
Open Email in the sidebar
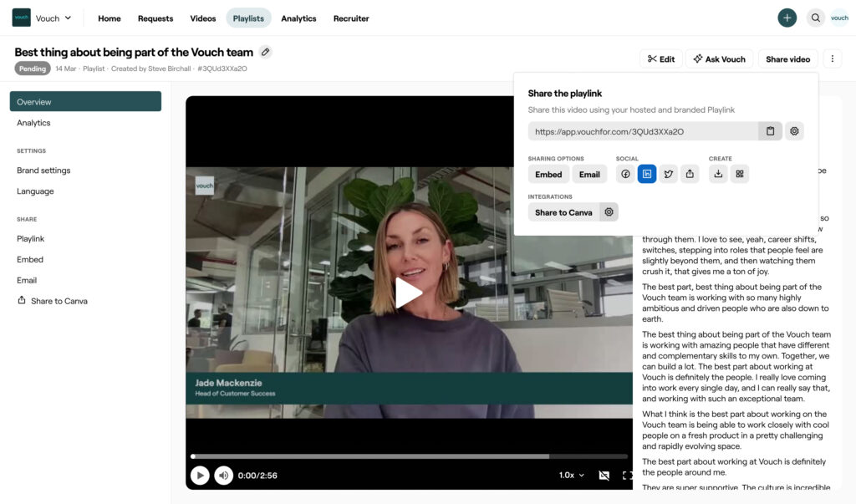pos(27,280)
